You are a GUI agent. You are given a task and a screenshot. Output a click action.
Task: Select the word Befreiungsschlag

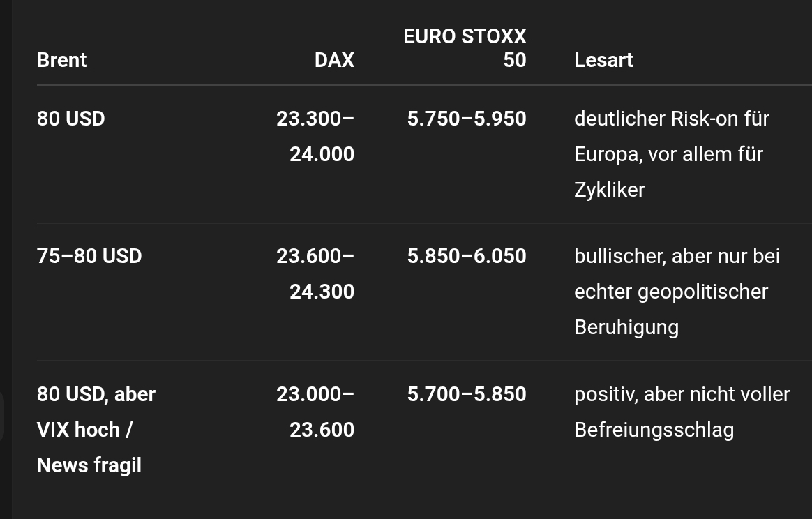coord(654,430)
